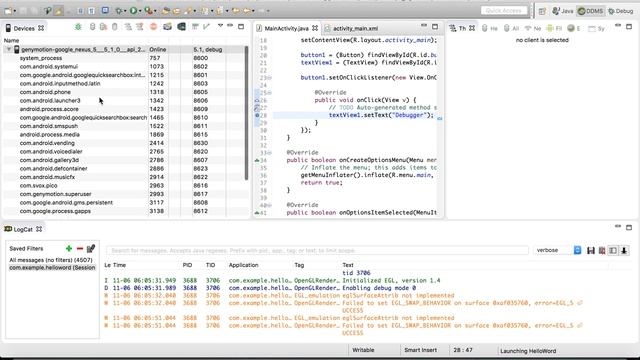The image size is (640, 360).
Task: Switch to the Debug perspective
Action: [x=620, y=11]
